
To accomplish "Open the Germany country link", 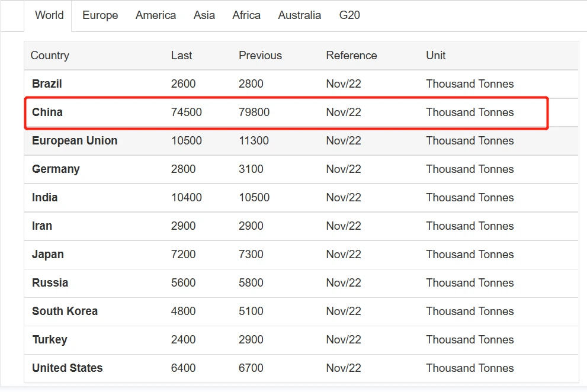I will coord(56,169).
